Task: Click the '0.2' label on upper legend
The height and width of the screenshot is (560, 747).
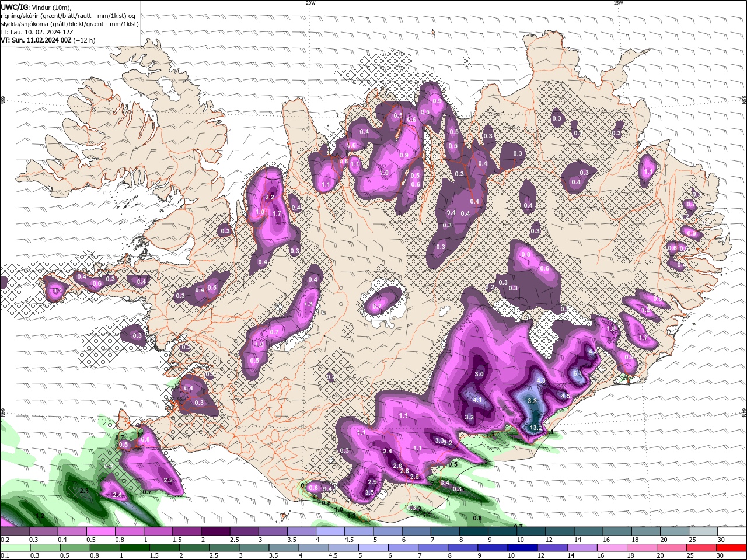Action: pos(5,540)
